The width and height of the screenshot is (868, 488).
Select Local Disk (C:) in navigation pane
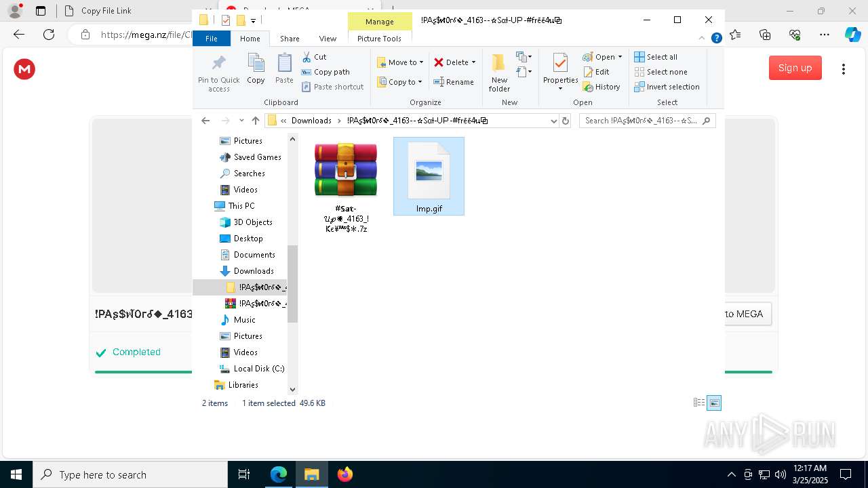pyautogui.click(x=252, y=369)
